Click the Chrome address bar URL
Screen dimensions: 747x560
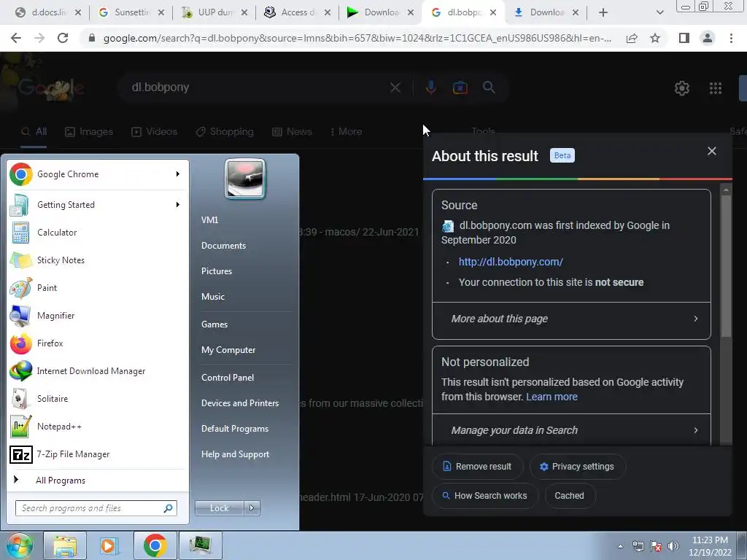357,38
